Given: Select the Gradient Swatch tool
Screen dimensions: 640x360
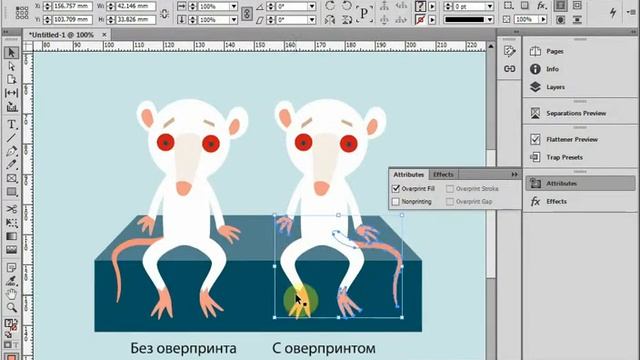Looking at the screenshot, I should point(11,236).
